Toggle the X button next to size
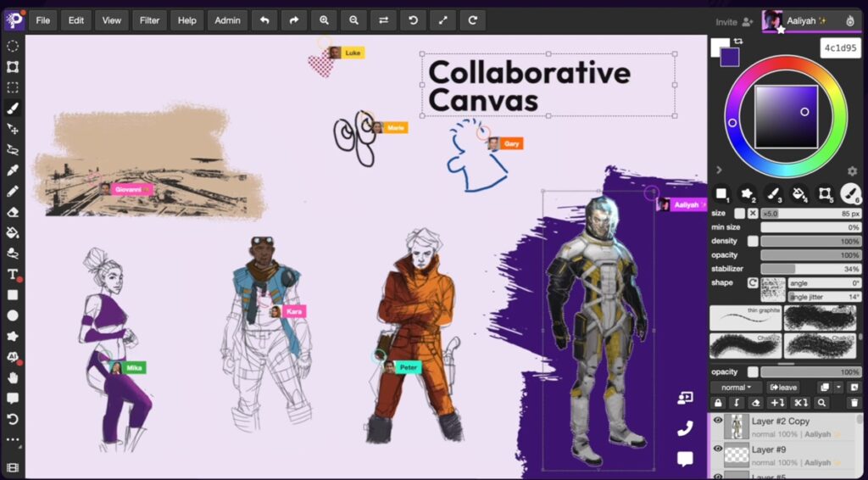868x480 pixels. tap(753, 213)
